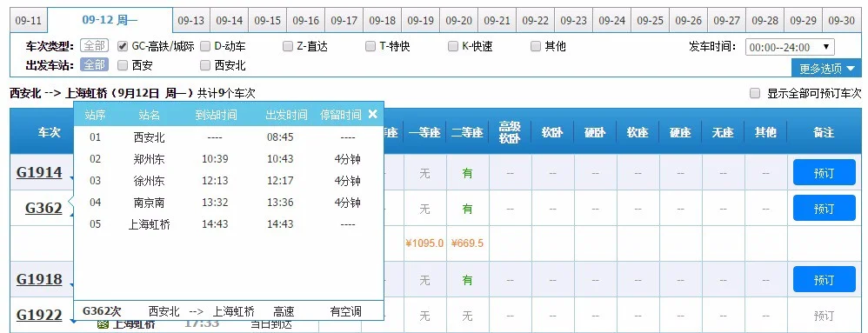Click second-class 有 availability for G1918
Image resolution: width=868 pixels, height=333 pixels.
(468, 281)
